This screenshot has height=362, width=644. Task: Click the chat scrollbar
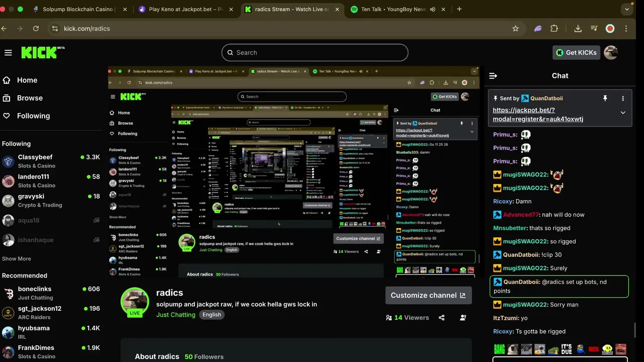point(635,330)
